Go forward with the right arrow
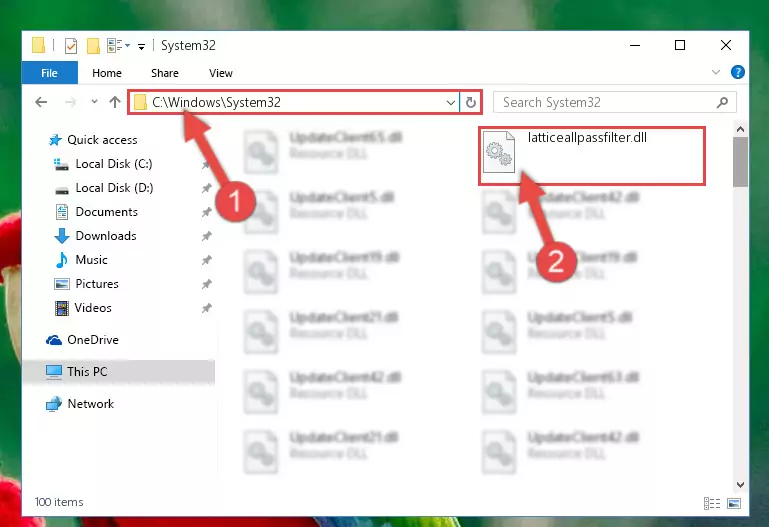This screenshot has width=769, height=527. (x=71, y=102)
